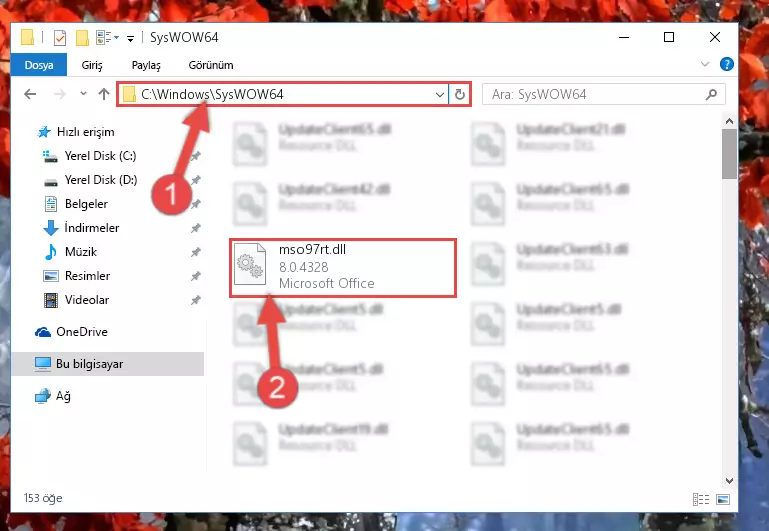
Task: Switch to the Paylaş ribbon tab
Action: coord(146,65)
